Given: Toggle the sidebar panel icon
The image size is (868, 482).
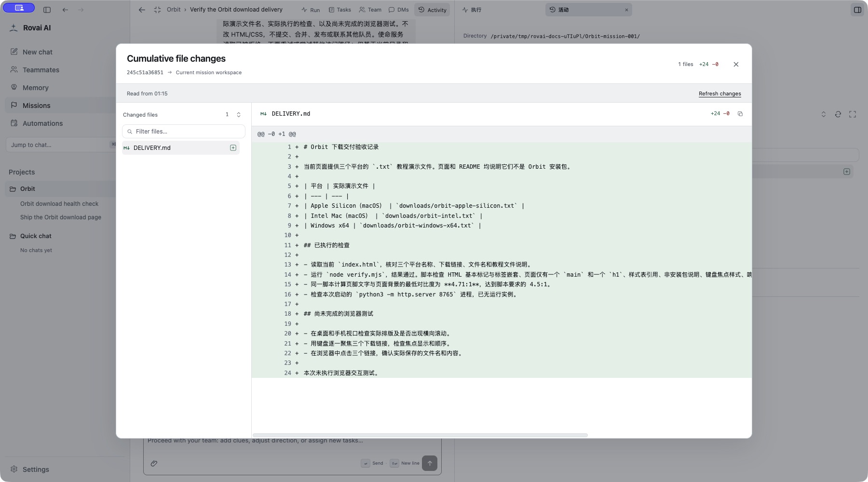Looking at the screenshot, I should coord(47,10).
